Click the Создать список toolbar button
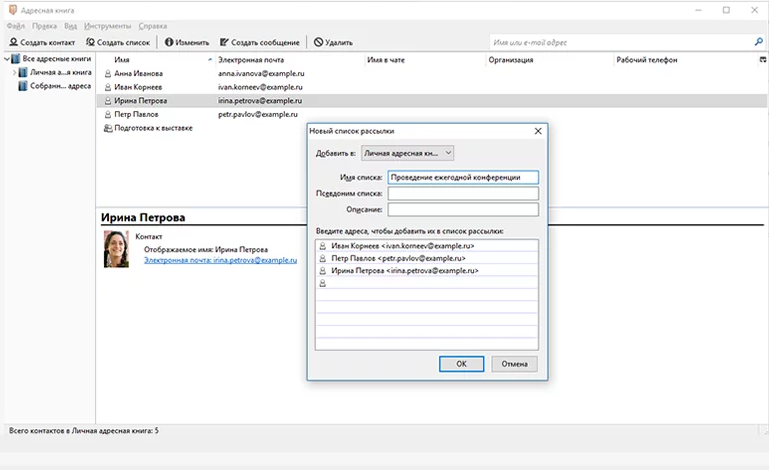 click(x=118, y=43)
